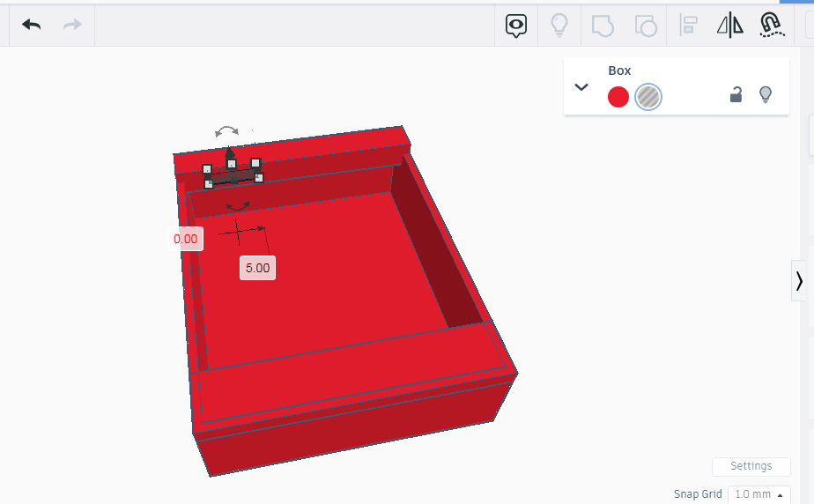Undo the last action
Viewport: 814px width, 504px height.
(x=31, y=25)
